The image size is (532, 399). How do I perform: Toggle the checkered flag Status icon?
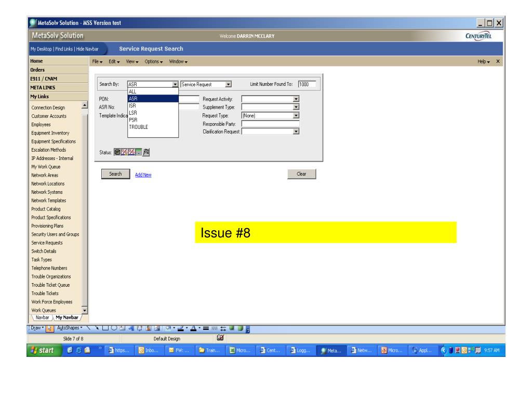(146, 152)
